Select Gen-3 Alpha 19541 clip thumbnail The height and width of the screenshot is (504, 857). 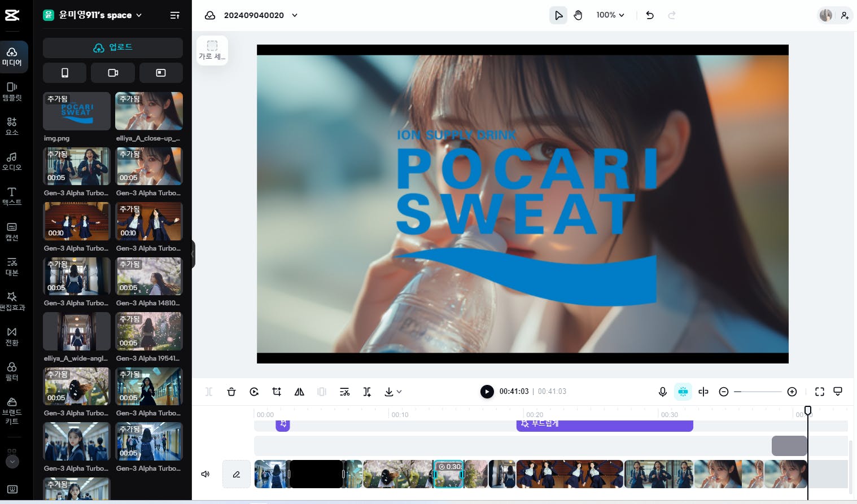(149, 331)
